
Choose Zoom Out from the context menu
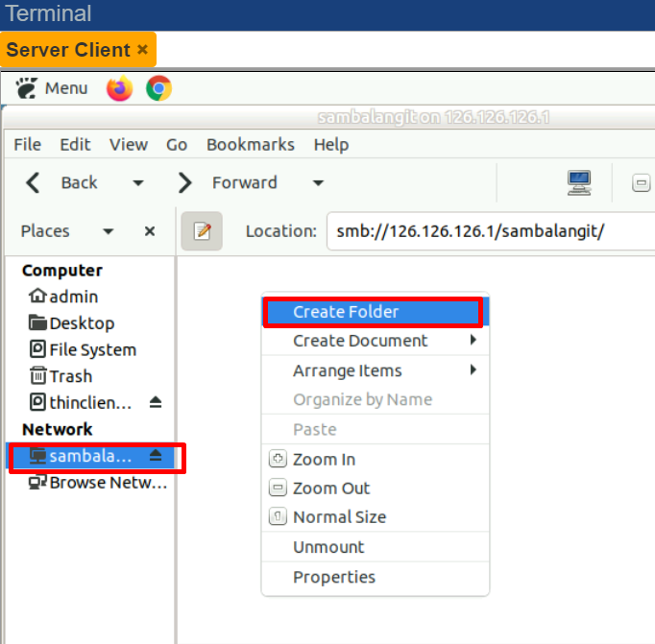tap(376, 488)
